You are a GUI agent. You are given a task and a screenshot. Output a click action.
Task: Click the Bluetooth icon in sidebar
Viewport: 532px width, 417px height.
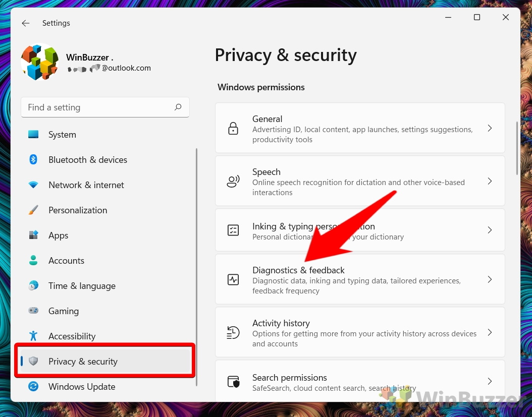pos(33,160)
